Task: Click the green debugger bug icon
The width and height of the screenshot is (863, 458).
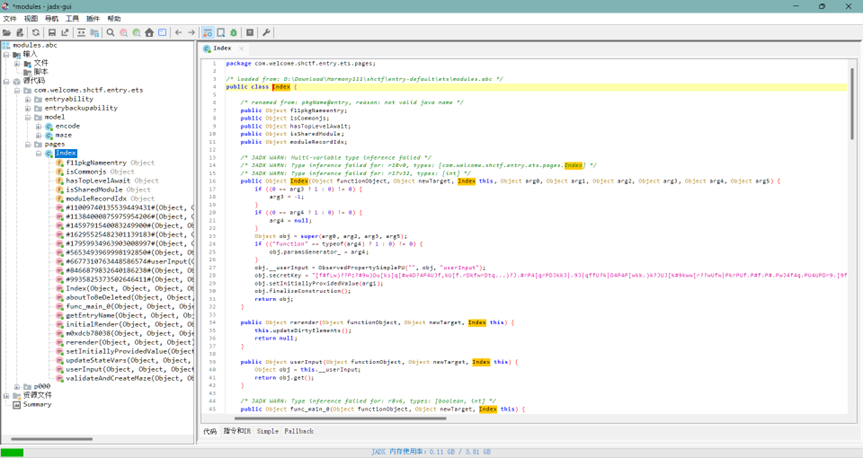Action: [x=233, y=32]
